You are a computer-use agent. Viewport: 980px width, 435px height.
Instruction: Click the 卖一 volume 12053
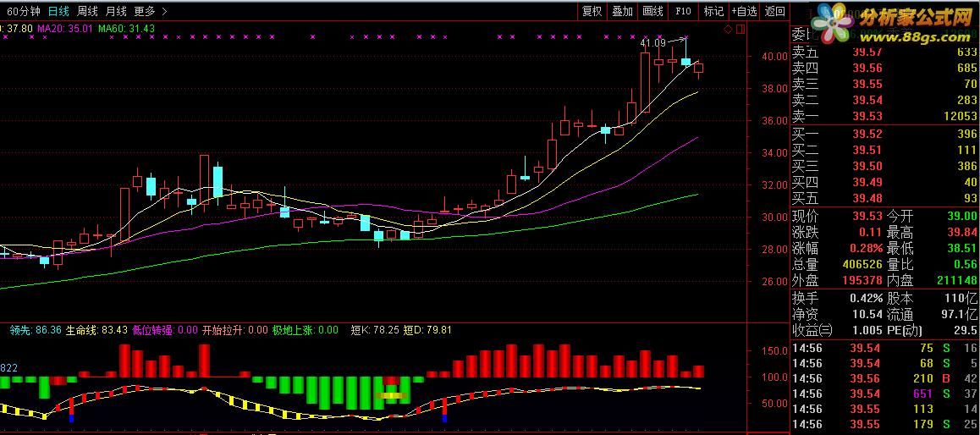click(x=960, y=116)
